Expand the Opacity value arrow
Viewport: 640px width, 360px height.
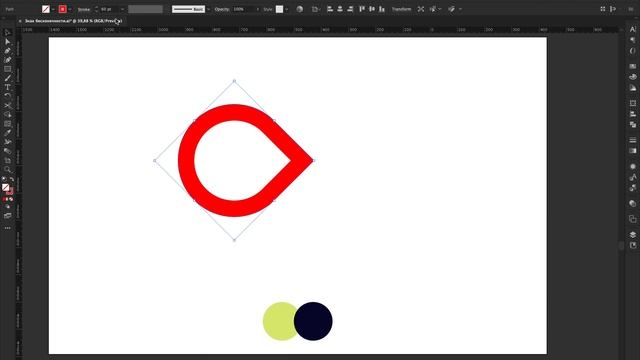pyautogui.click(x=258, y=9)
